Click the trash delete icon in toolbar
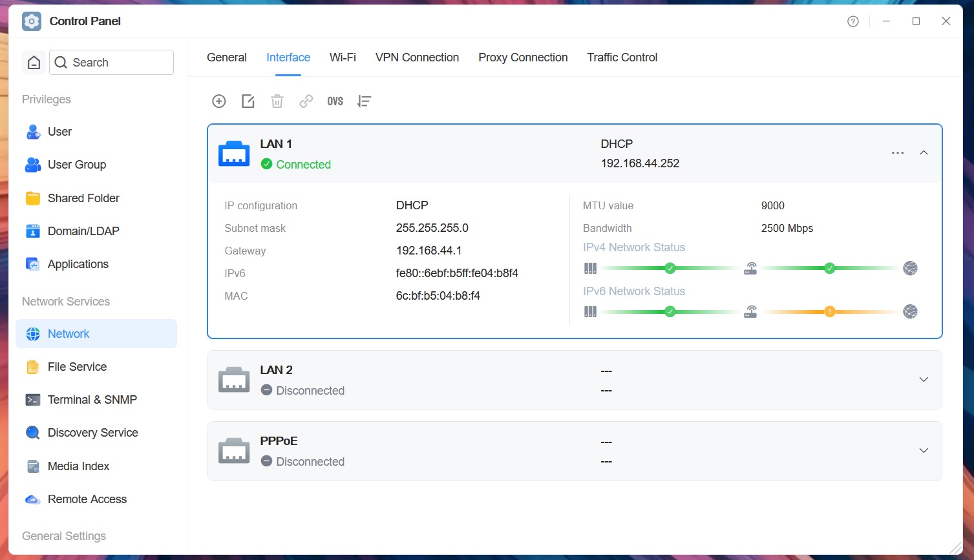Image resolution: width=974 pixels, height=560 pixels. (x=277, y=101)
